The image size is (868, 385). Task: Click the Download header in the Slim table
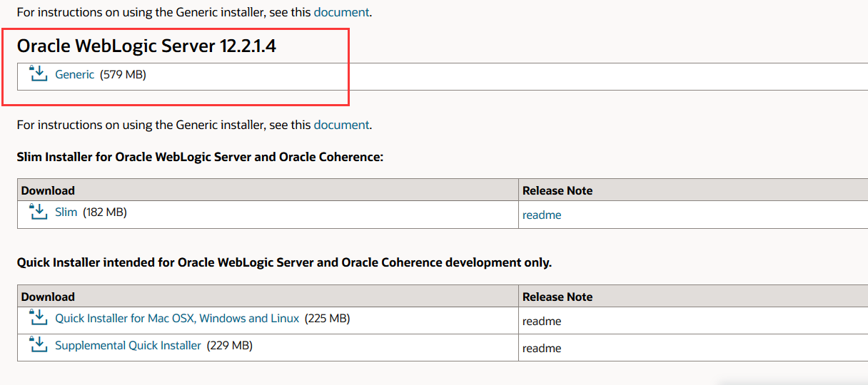48,190
